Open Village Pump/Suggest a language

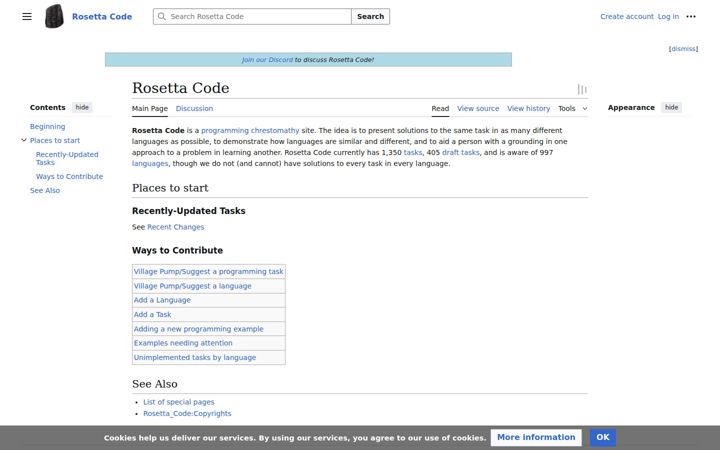192,286
